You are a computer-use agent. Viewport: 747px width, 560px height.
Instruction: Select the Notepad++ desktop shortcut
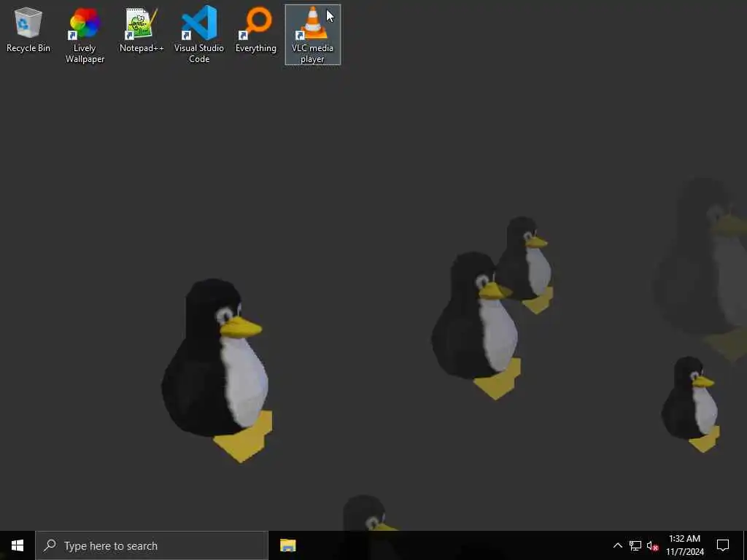142,29
